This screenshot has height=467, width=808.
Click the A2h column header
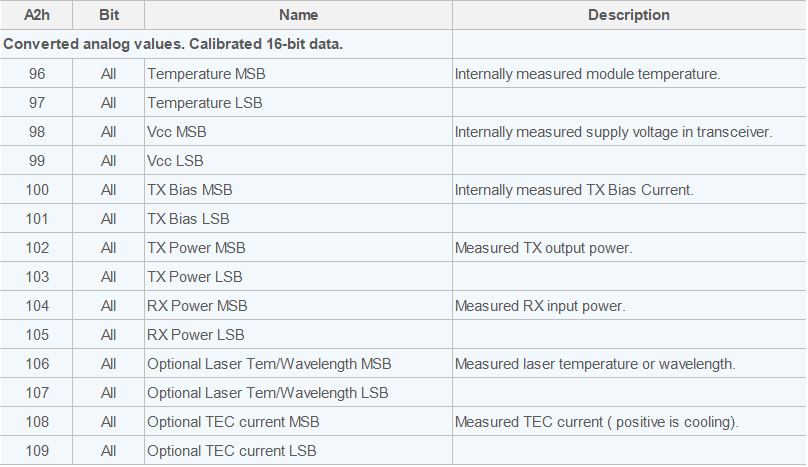pyautogui.click(x=37, y=15)
